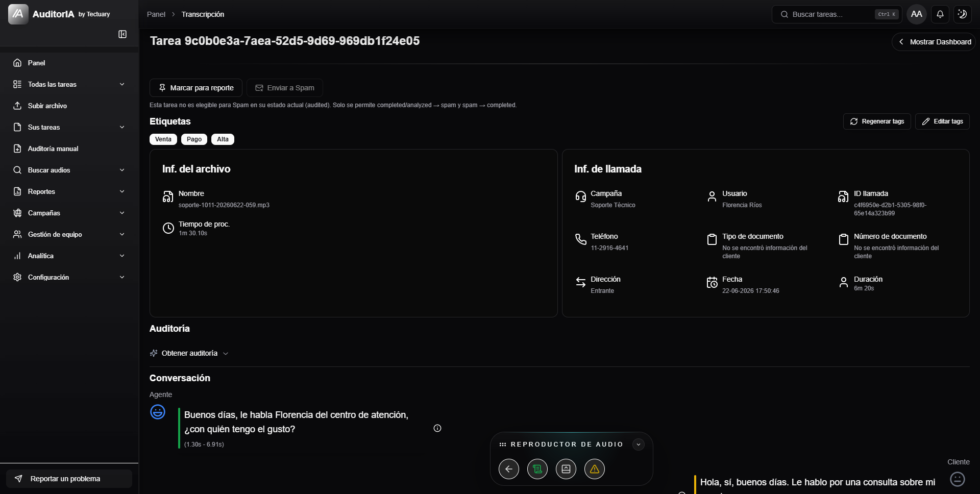Collapse the Reproductor de Audio panel
Screen dimensions: 980x494
pyautogui.click(x=639, y=444)
